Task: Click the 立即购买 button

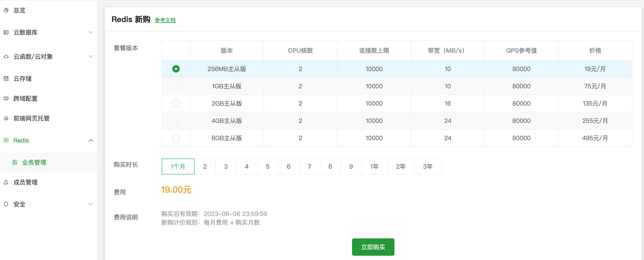Action: 373,247
